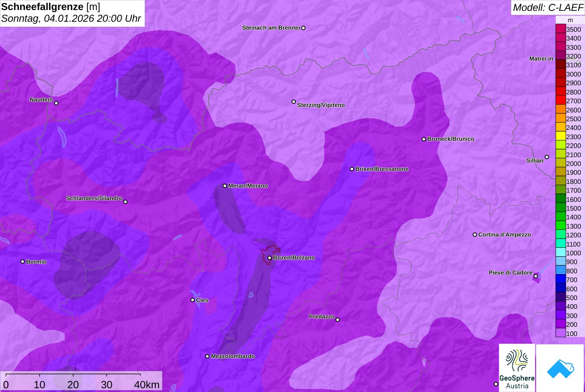585x392 pixels.
Task: Click the Schlanders/Silandro marker dot
Action: pos(125,202)
